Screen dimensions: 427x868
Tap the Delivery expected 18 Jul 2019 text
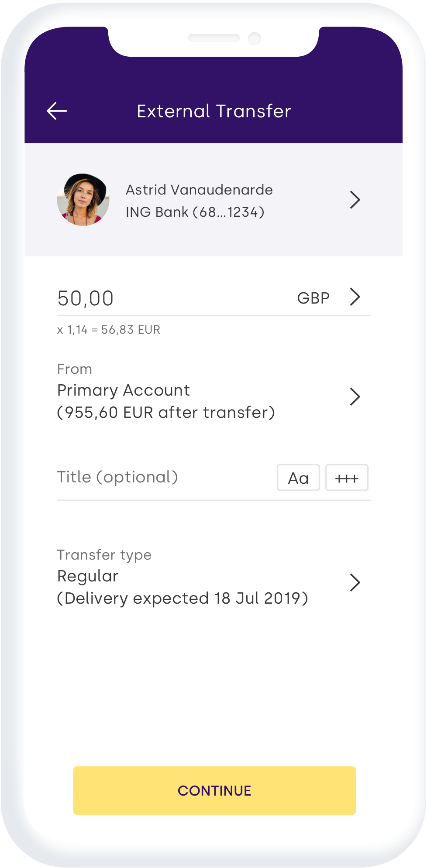point(183,598)
